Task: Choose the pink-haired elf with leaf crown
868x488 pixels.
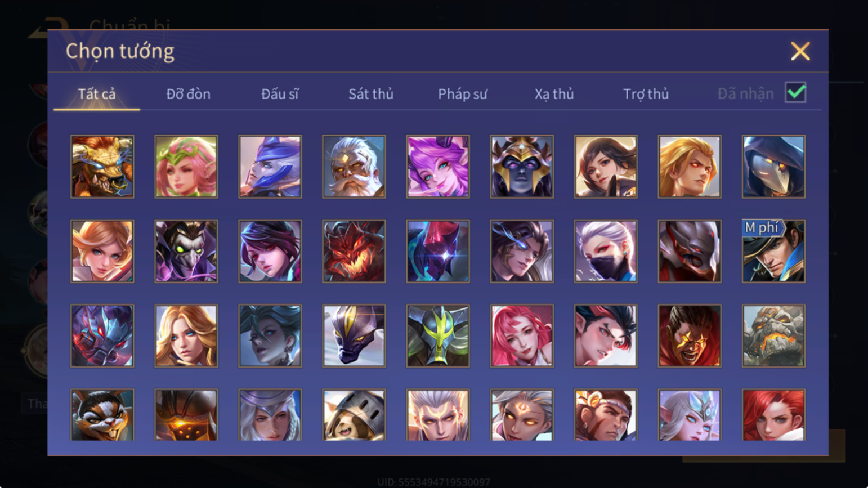Action: [x=186, y=167]
